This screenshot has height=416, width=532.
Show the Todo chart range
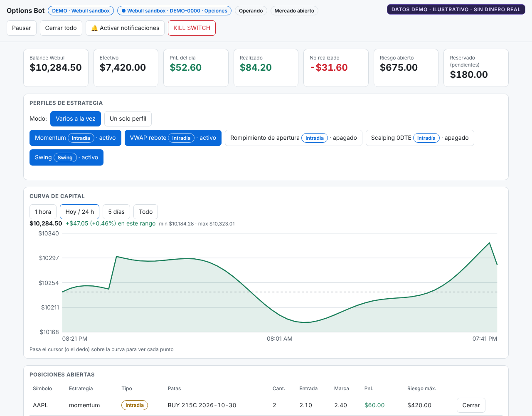click(x=145, y=212)
